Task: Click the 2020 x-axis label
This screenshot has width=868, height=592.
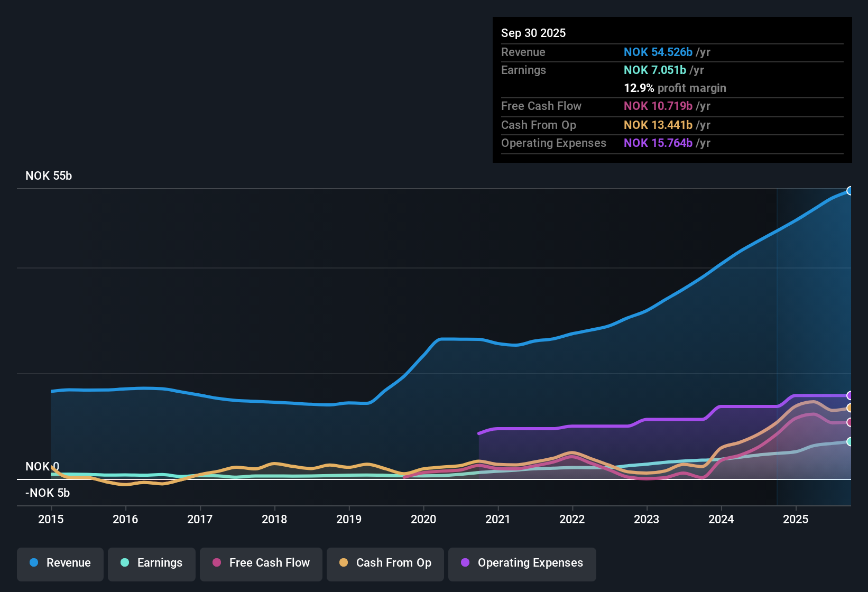Action: pos(423,519)
